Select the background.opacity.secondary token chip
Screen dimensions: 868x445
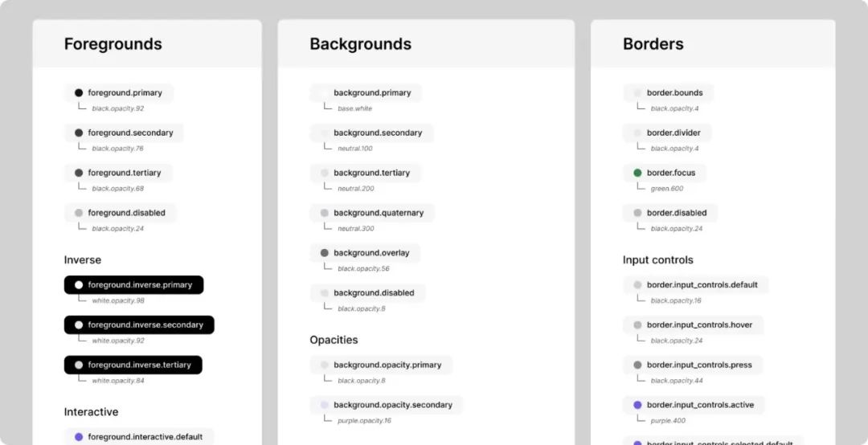(386, 405)
